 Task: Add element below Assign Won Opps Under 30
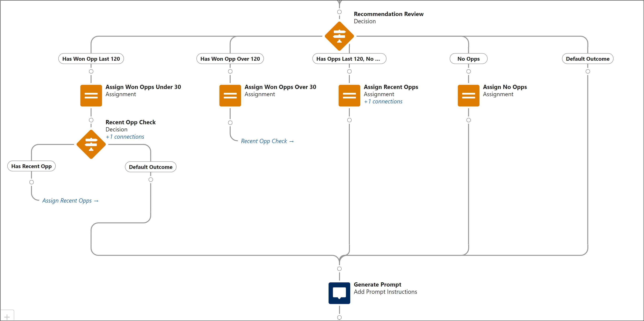pos(91,120)
